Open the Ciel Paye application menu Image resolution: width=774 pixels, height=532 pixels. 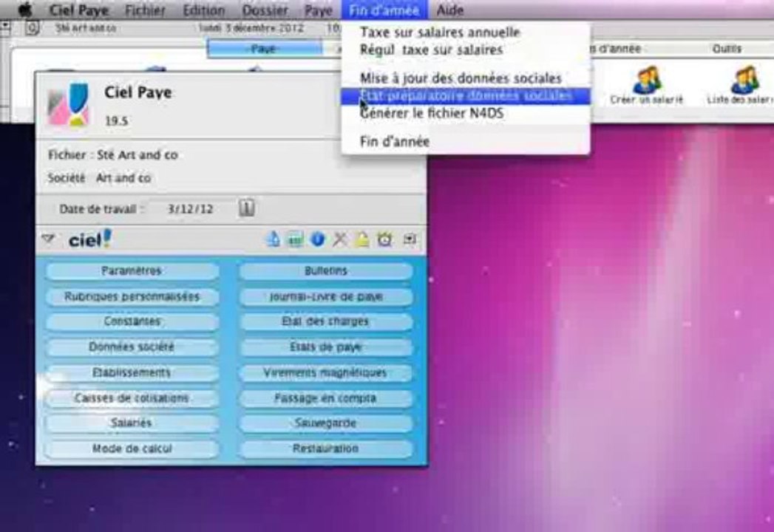pyautogui.click(x=79, y=10)
